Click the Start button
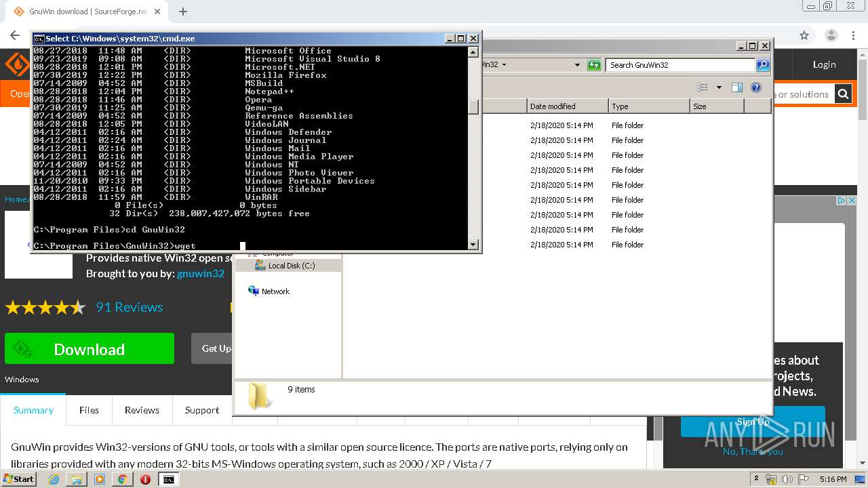The width and height of the screenshot is (868, 488). [x=19, y=479]
